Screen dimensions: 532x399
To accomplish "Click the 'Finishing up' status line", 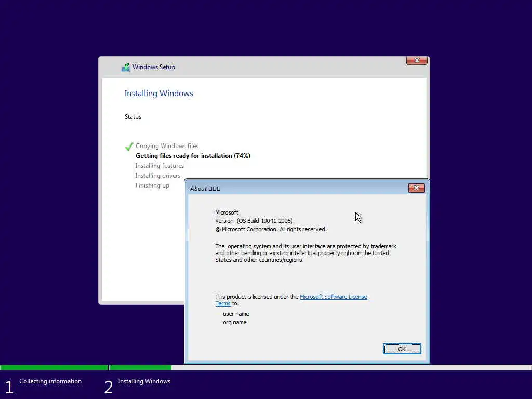I will click(x=152, y=185).
